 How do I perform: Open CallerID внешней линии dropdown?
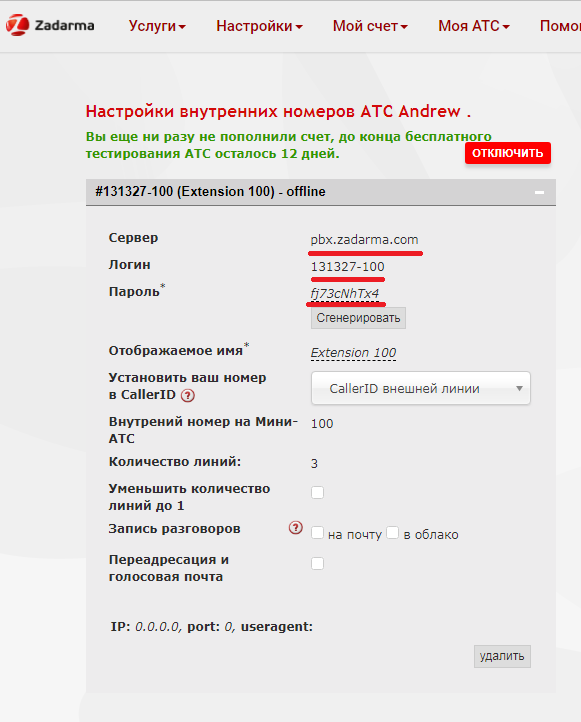[420, 388]
